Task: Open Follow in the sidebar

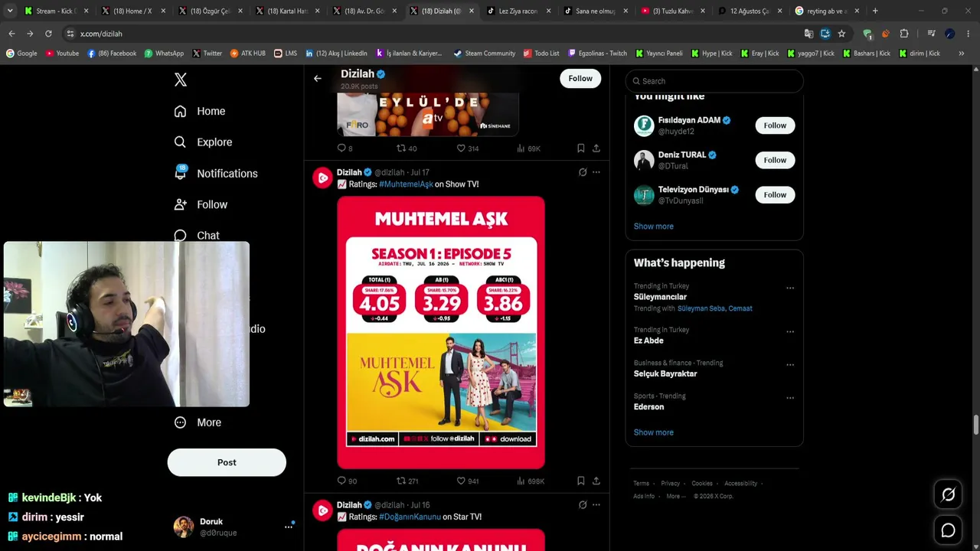Action: [x=201, y=204]
